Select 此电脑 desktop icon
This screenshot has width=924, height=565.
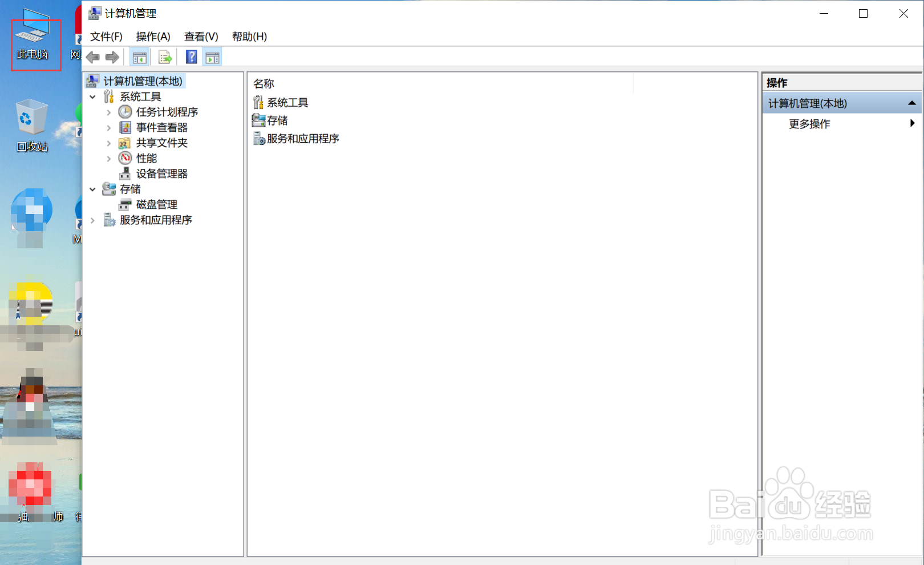32,35
